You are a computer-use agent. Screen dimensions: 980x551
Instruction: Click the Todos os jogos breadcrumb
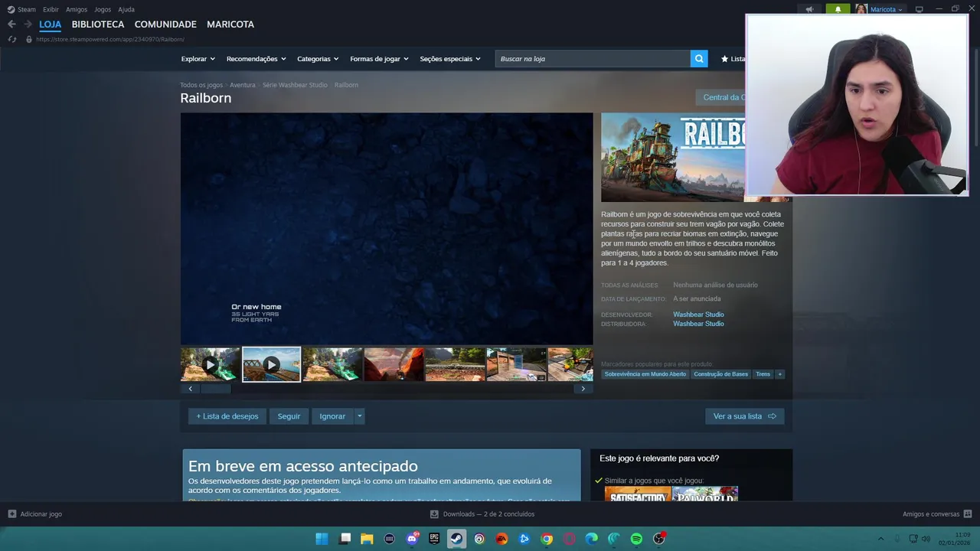tap(201, 85)
